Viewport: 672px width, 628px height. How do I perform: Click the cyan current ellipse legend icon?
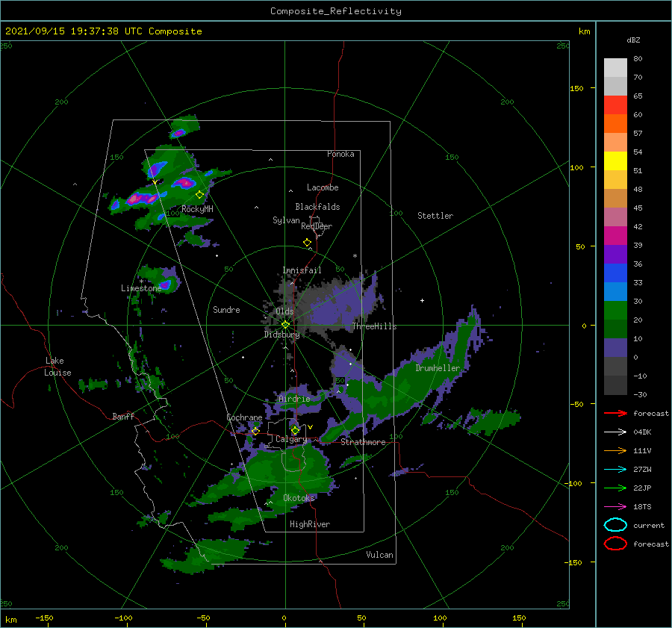tap(615, 525)
